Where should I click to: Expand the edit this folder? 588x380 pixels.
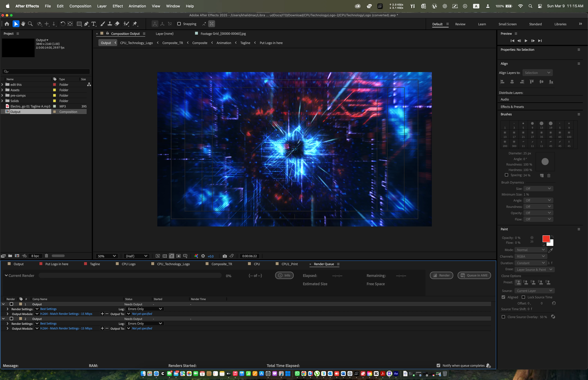tap(2, 85)
